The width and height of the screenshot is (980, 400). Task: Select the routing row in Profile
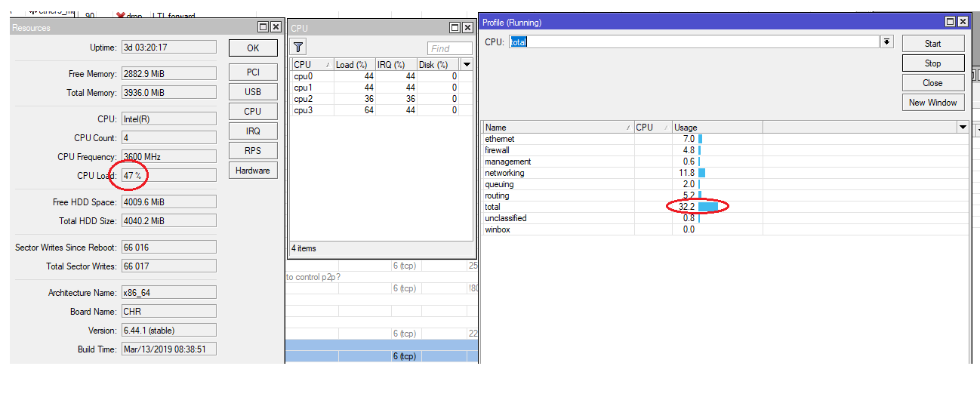point(726,195)
